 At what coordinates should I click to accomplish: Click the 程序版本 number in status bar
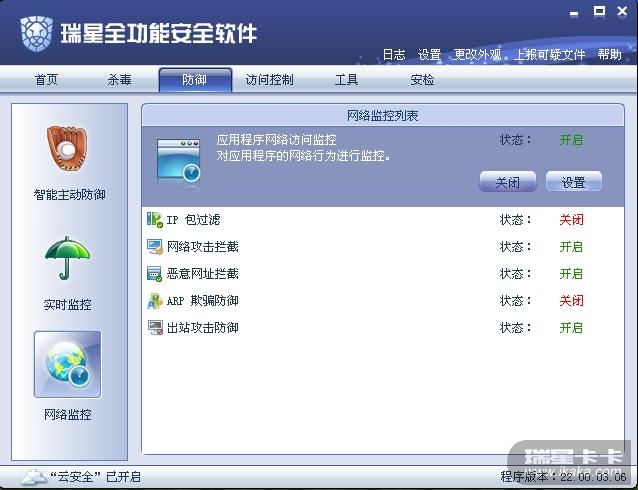[593, 477]
